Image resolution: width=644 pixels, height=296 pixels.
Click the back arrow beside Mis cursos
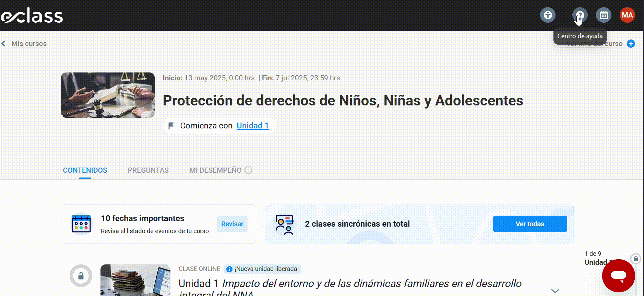point(3,44)
